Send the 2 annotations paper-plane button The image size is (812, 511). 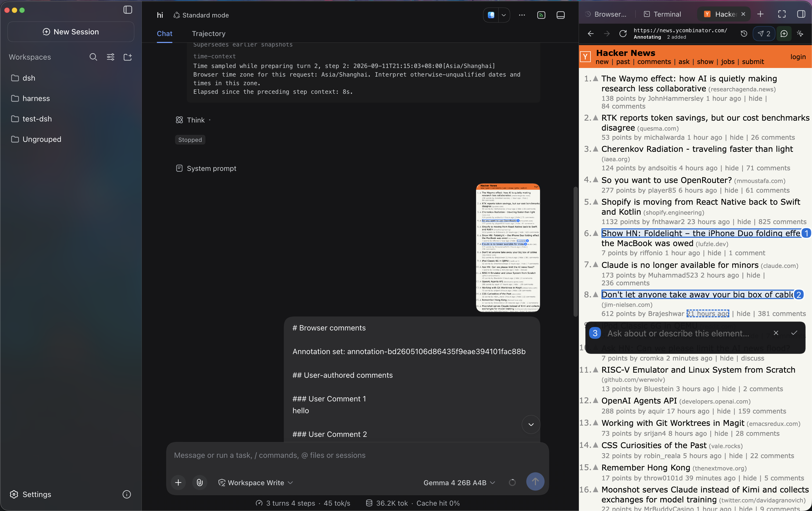pos(764,34)
